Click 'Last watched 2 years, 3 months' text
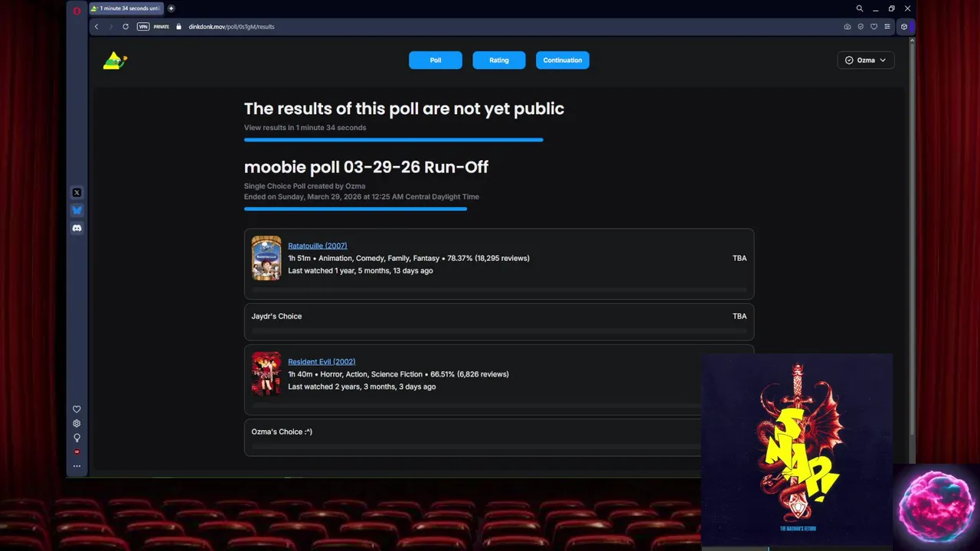 [x=362, y=387]
